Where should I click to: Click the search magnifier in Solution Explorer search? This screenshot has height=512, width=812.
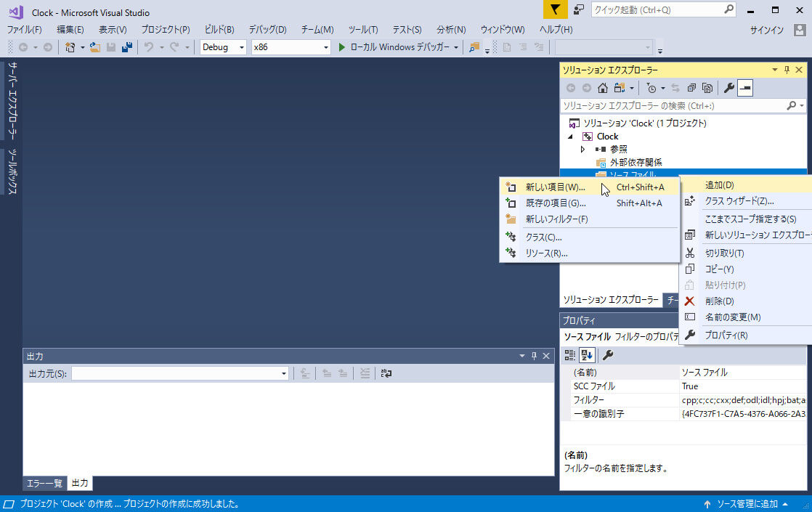(x=791, y=105)
